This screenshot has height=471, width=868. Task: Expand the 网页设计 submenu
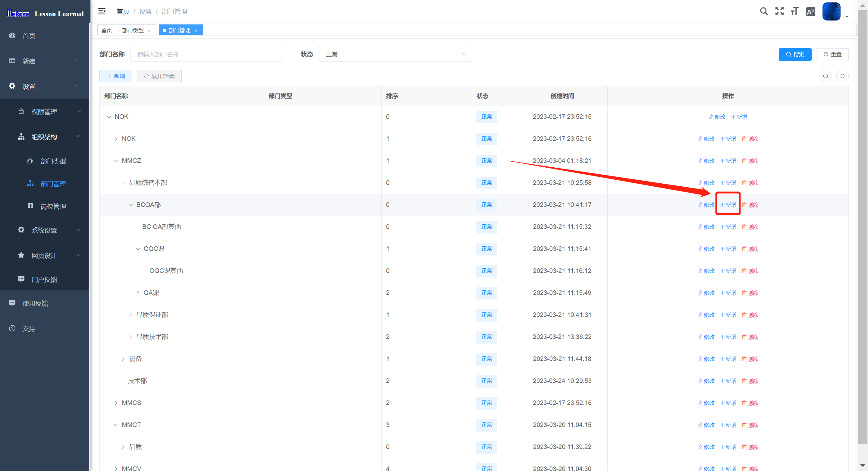tap(45, 255)
